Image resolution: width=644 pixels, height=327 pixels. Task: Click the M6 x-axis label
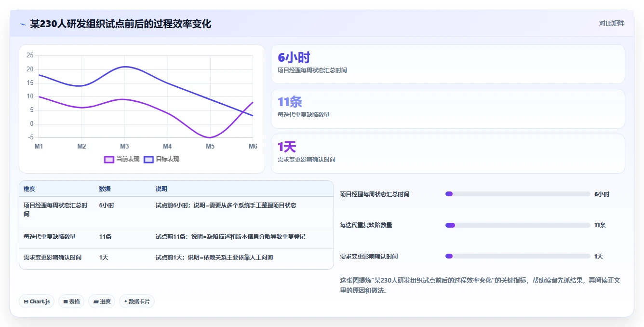252,146
